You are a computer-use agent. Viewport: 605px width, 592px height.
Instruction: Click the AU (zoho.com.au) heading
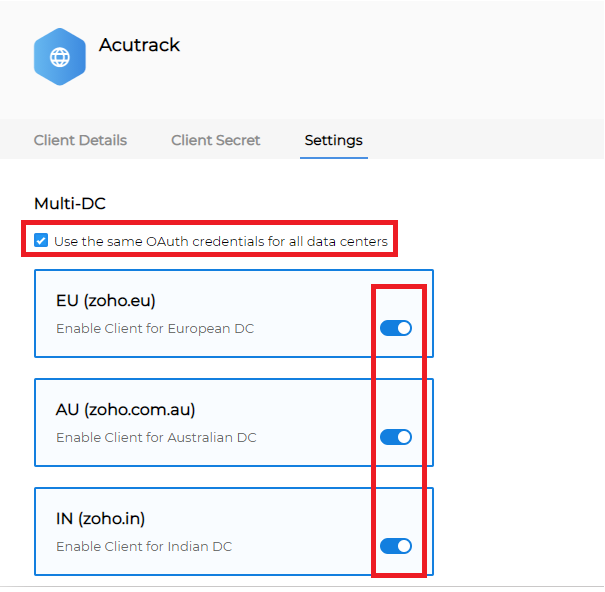125,409
